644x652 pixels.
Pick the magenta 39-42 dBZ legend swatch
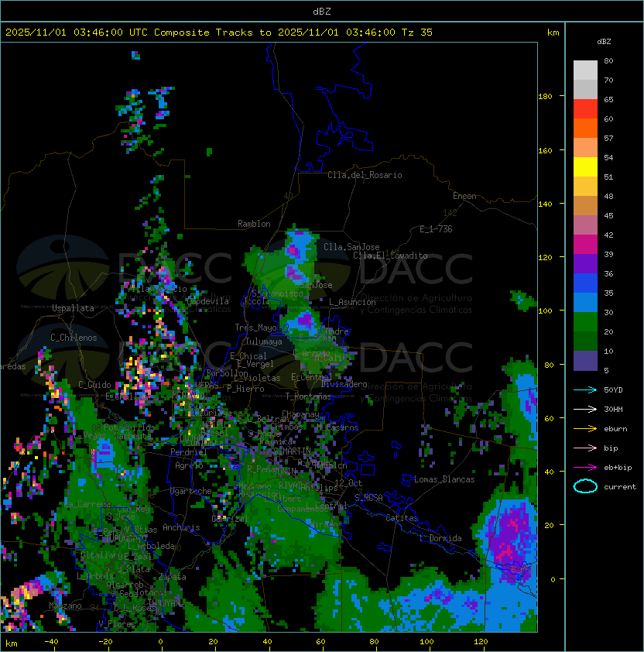click(x=585, y=245)
